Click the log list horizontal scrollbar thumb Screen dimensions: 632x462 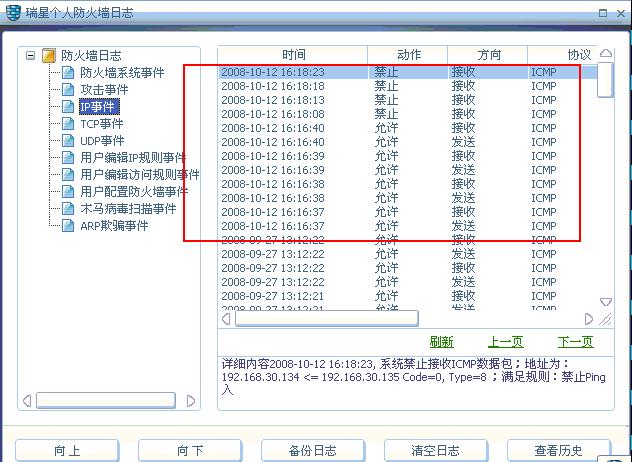327,319
